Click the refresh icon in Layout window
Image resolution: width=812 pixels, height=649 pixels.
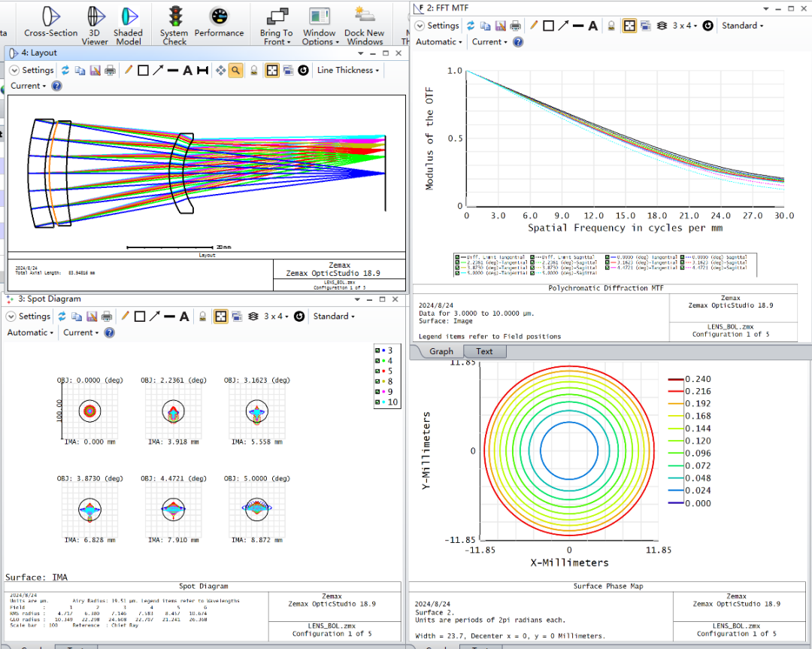point(65,70)
